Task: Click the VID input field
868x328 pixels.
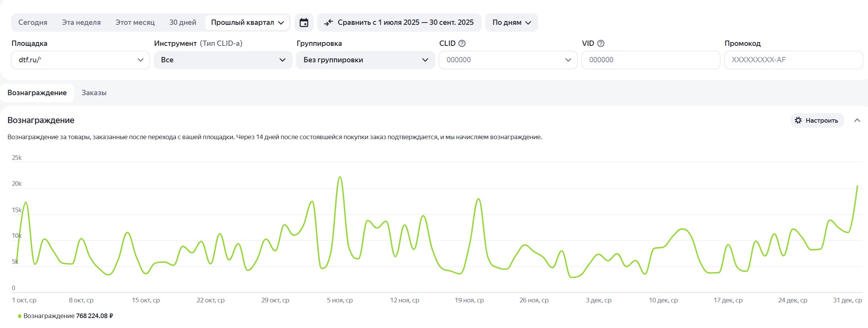Action: click(x=650, y=60)
